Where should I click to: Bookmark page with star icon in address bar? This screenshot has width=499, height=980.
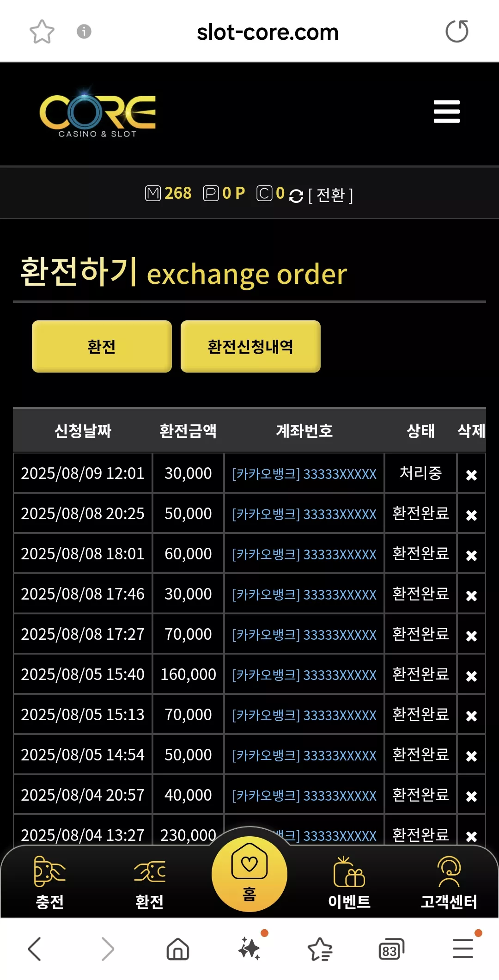point(42,31)
